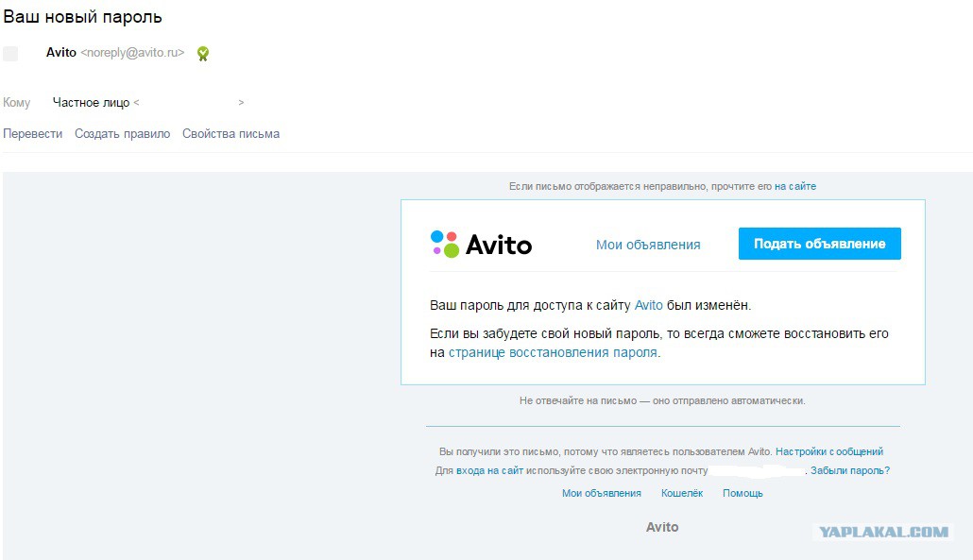Click the 'на сайте' link above the email

tap(795, 186)
